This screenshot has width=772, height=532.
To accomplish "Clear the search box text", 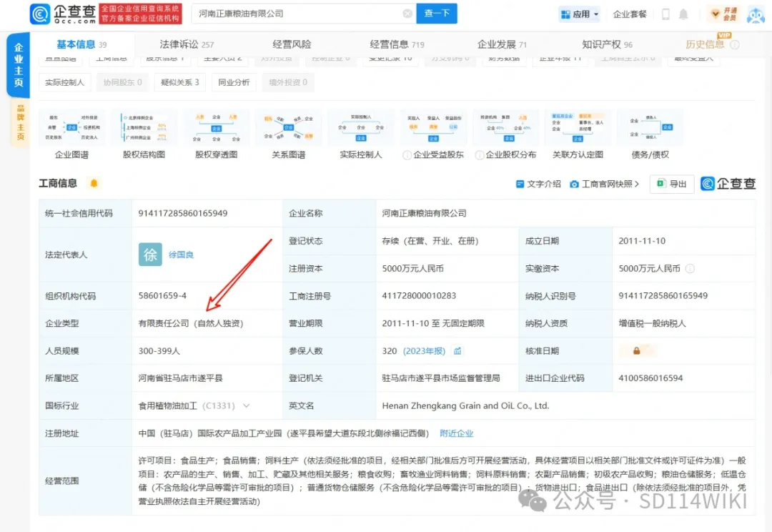I will coord(407,14).
